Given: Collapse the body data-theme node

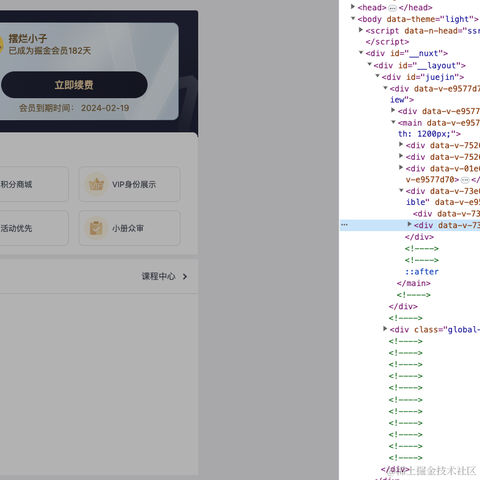Looking at the screenshot, I should click(x=353, y=18).
